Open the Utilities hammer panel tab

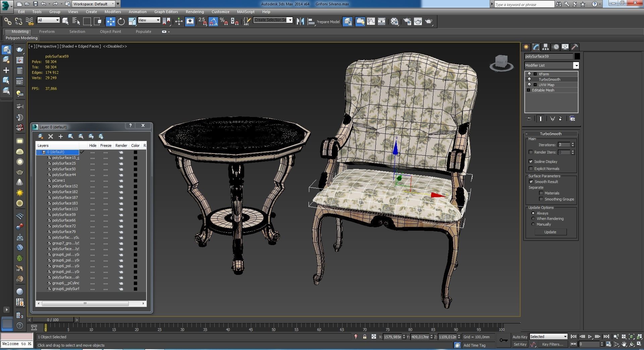[575, 47]
